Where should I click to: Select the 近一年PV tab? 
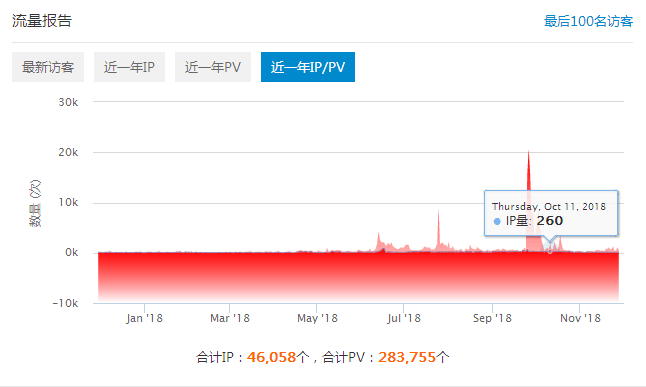213,67
